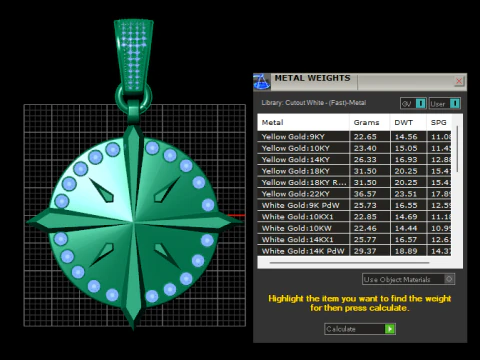Select the Yellow Gold:14KY row

354,159
